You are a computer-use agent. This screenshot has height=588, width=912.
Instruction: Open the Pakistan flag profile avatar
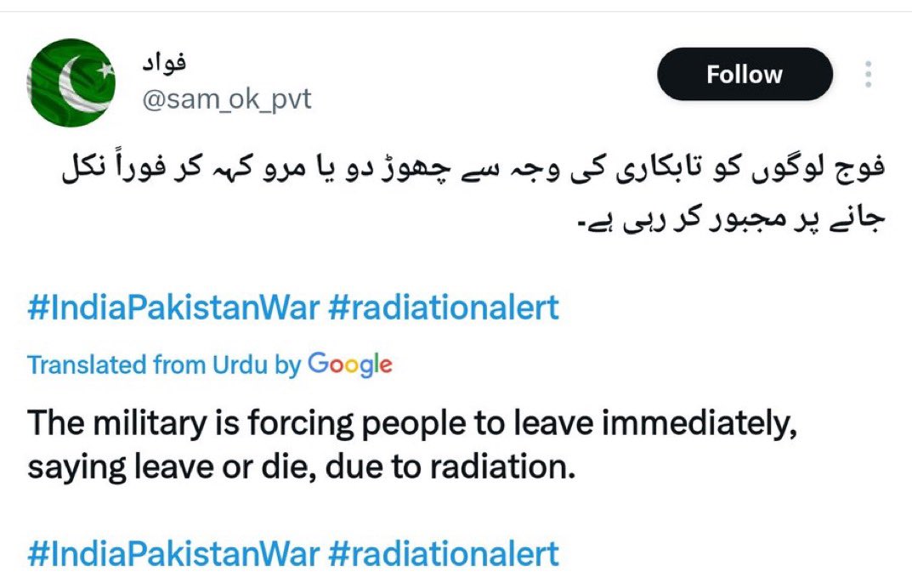pyautogui.click(x=71, y=82)
